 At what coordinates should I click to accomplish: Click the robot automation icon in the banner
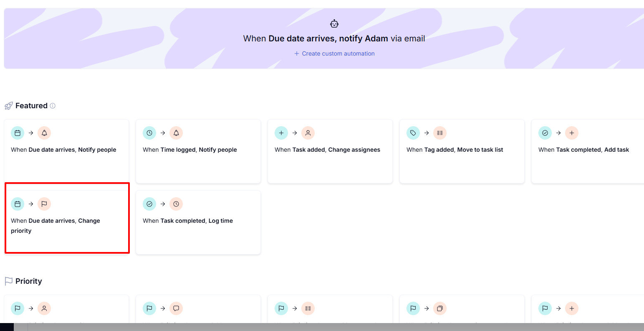pyautogui.click(x=334, y=23)
